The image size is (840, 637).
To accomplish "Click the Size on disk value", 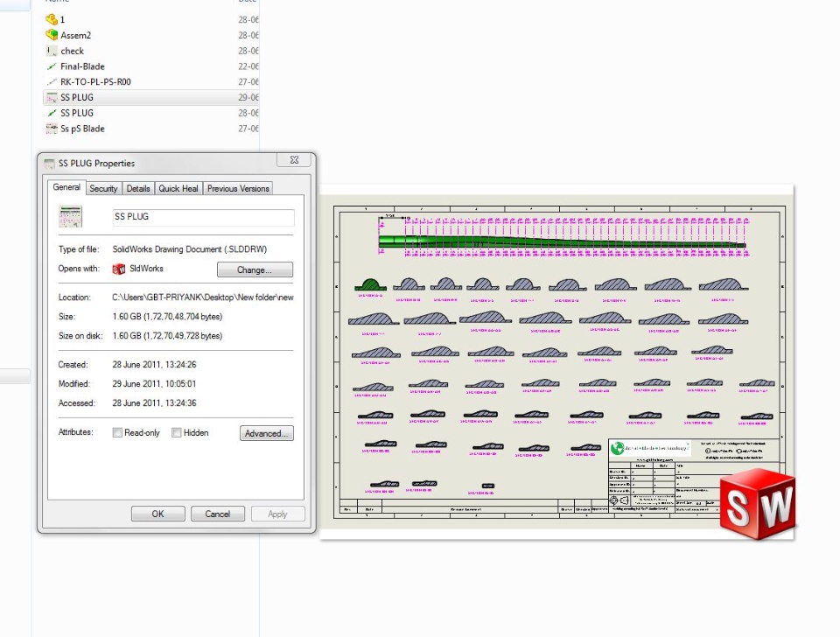I will (167, 336).
